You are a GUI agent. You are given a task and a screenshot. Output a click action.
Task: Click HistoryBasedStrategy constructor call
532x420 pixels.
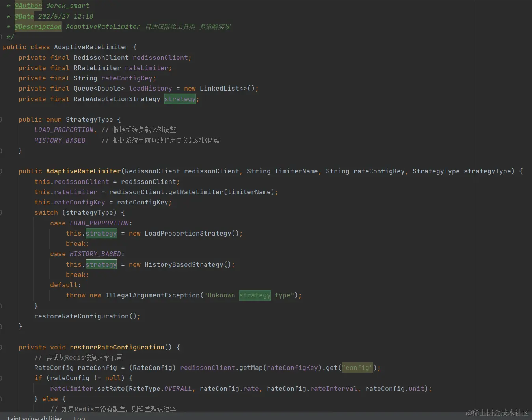[x=188, y=264]
